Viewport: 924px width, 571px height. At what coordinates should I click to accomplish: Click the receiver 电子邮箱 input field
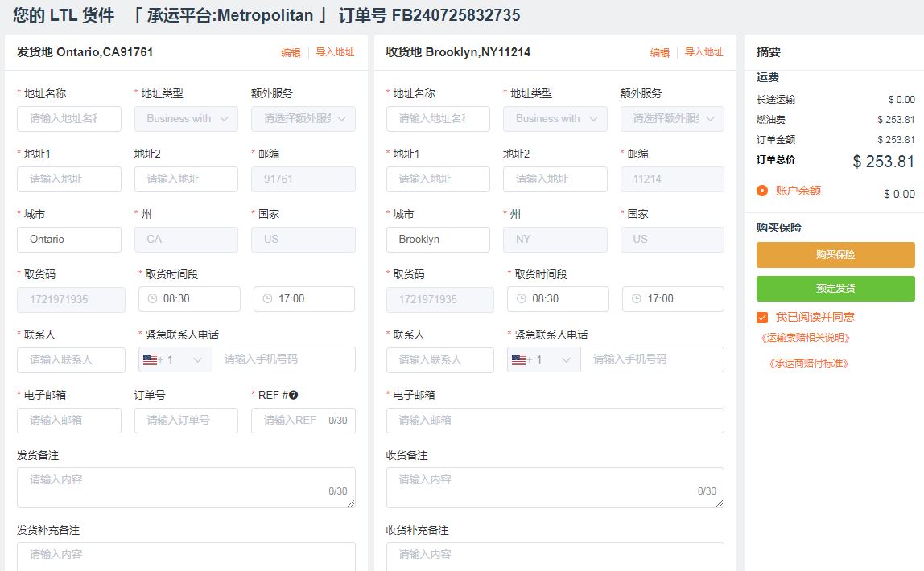(x=555, y=420)
